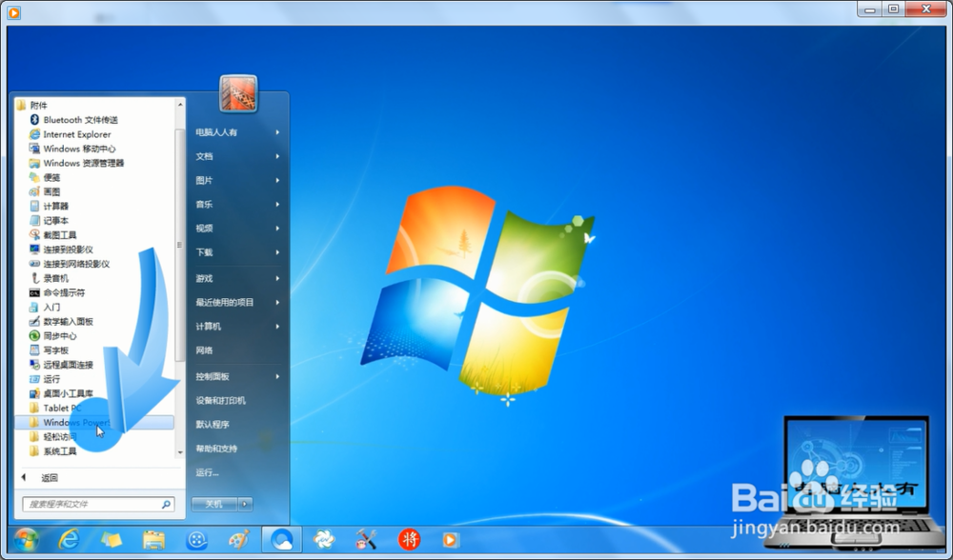Viewport: 953px width, 560px height.
Task: Click the 关机 shutdown button
Action: coord(213,504)
